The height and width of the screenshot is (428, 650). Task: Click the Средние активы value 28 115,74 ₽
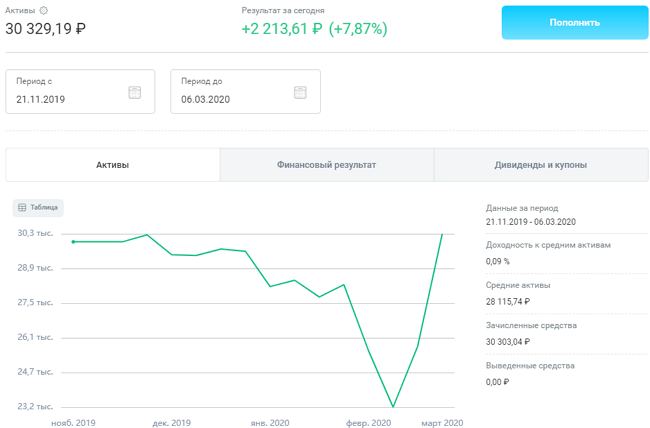pos(508,300)
